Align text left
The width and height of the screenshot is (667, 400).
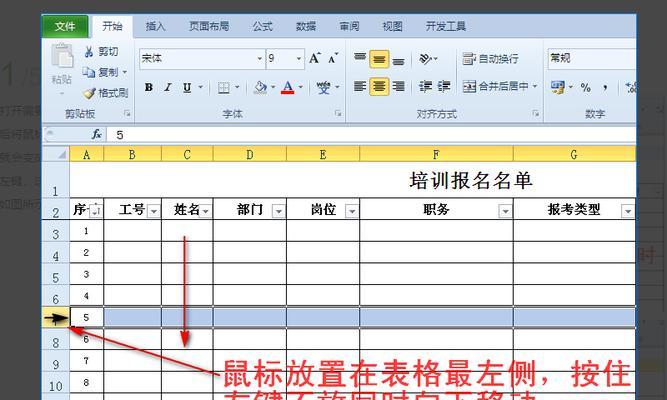point(360,86)
